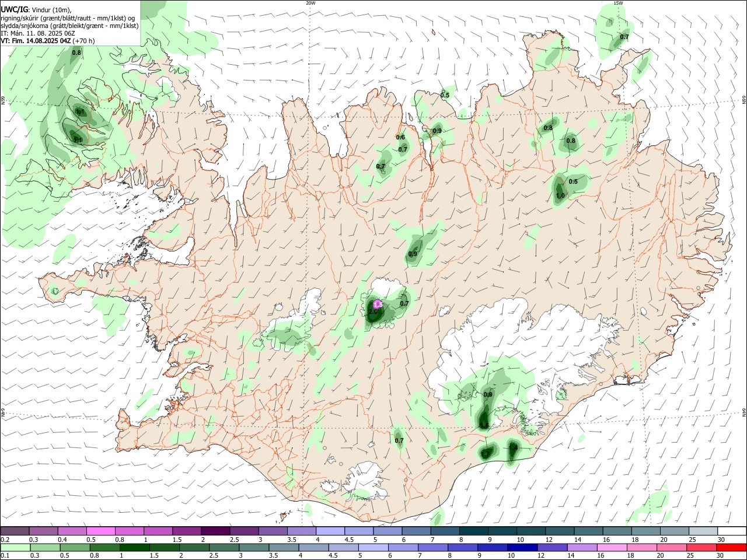Image resolution: width=747 pixels, height=560 pixels.
Task: Click the init time 'IT: Mán. 11. 08. 2025 06Z'
Action: 39,33
